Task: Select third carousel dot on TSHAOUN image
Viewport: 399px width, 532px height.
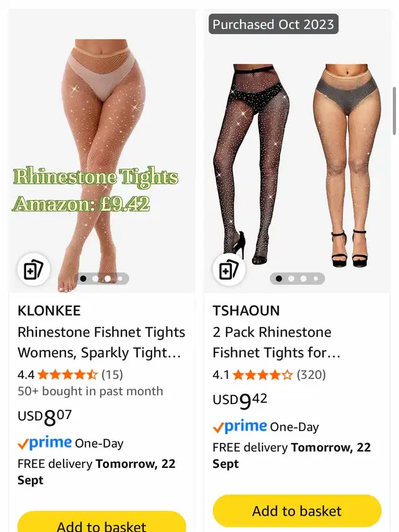Action: click(304, 279)
